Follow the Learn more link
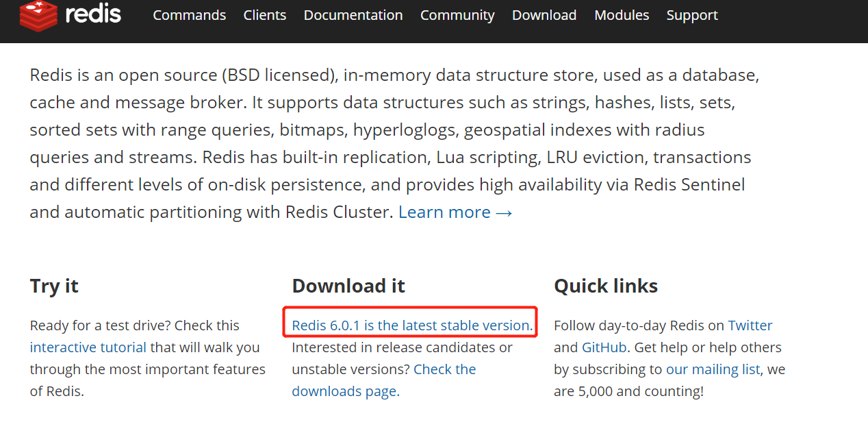This screenshot has width=868, height=431. click(x=444, y=212)
